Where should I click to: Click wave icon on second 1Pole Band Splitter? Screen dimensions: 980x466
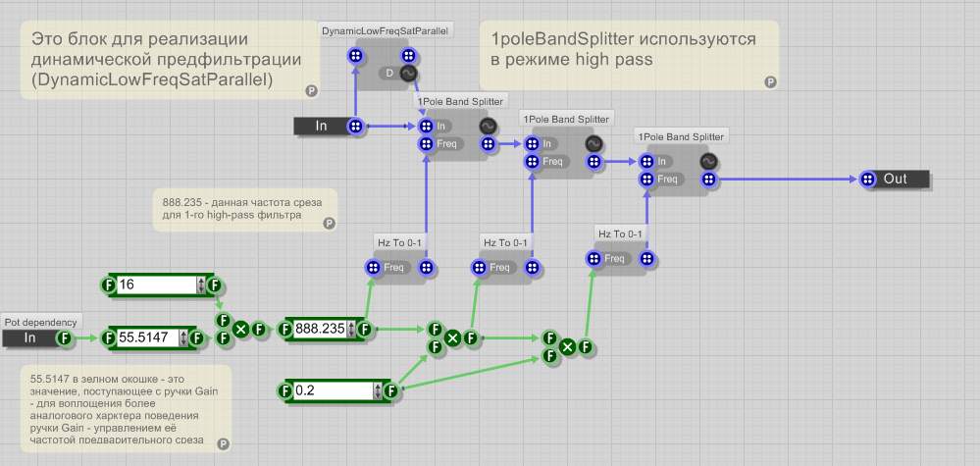pyautogui.click(x=594, y=143)
